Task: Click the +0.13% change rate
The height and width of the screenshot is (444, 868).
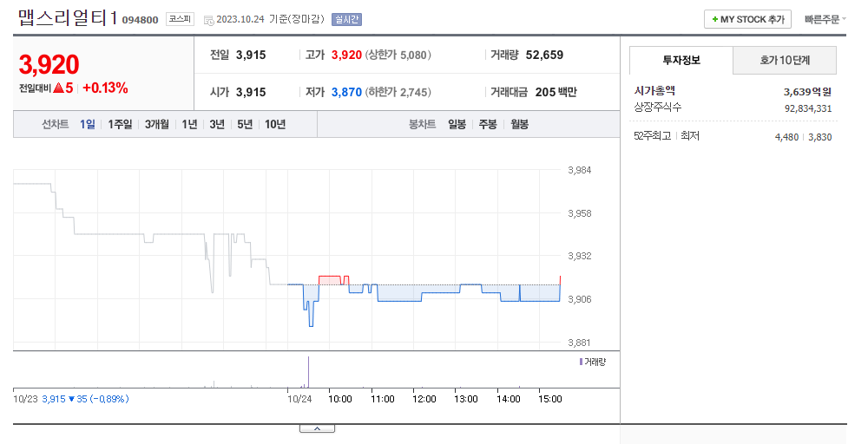Action: click(105, 88)
